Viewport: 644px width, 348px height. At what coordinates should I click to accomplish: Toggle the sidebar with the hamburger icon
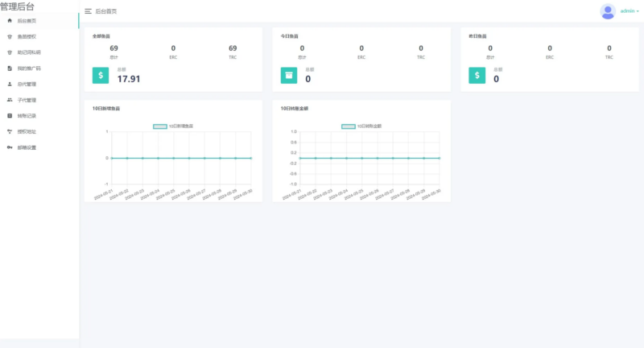(88, 11)
